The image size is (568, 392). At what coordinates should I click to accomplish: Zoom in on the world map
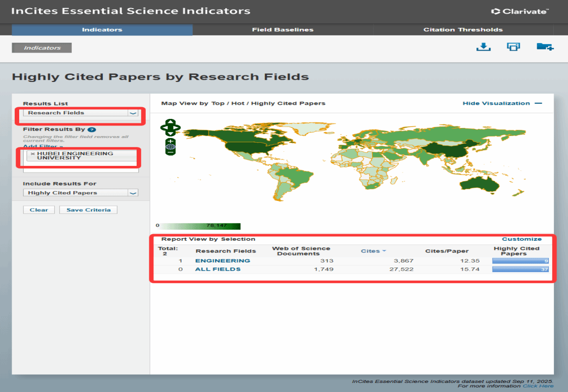click(x=171, y=141)
